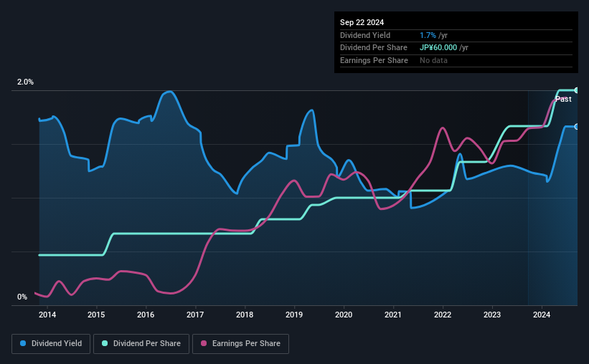Image resolution: width=589 pixels, height=364 pixels.
Task: Click the 1.7% dividend yield value
Action: pos(428,35)
